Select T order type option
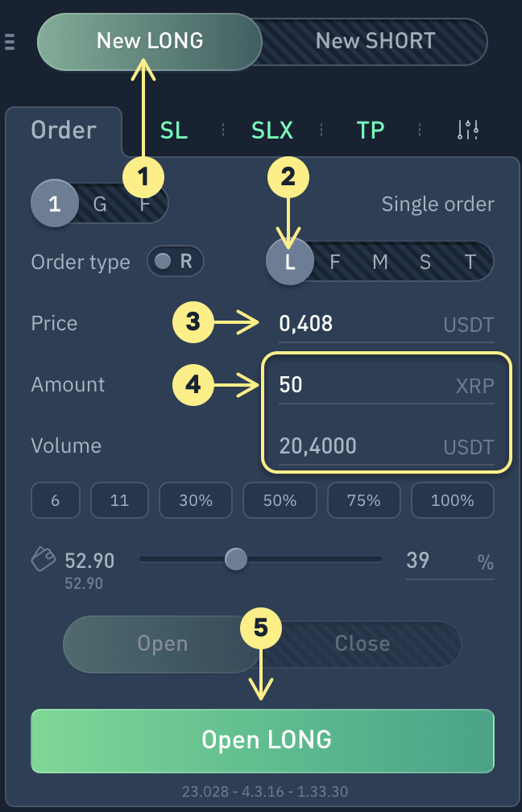This screenshot has width=522, height=812. (x=470, y=262)
